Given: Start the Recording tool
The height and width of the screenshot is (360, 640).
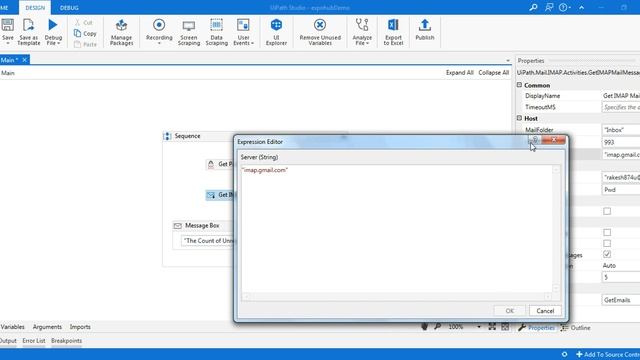Looking at the screenshot, I should point(159,32).
